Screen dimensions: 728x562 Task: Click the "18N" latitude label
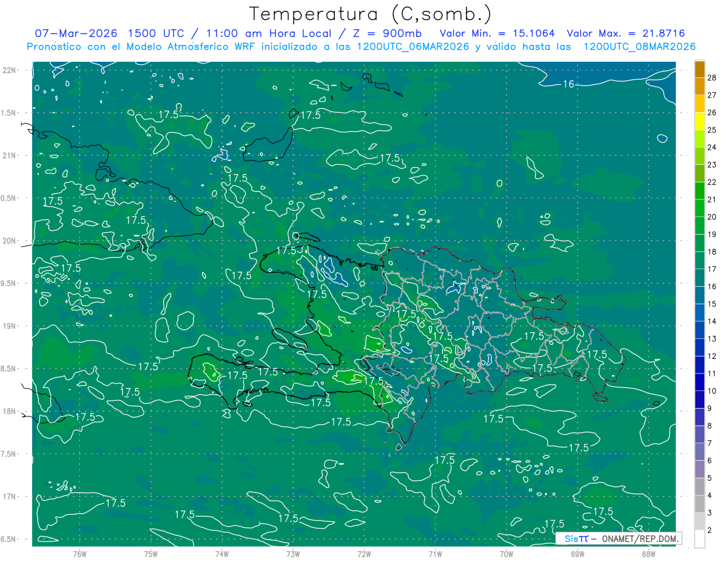[x=9, y=411]
